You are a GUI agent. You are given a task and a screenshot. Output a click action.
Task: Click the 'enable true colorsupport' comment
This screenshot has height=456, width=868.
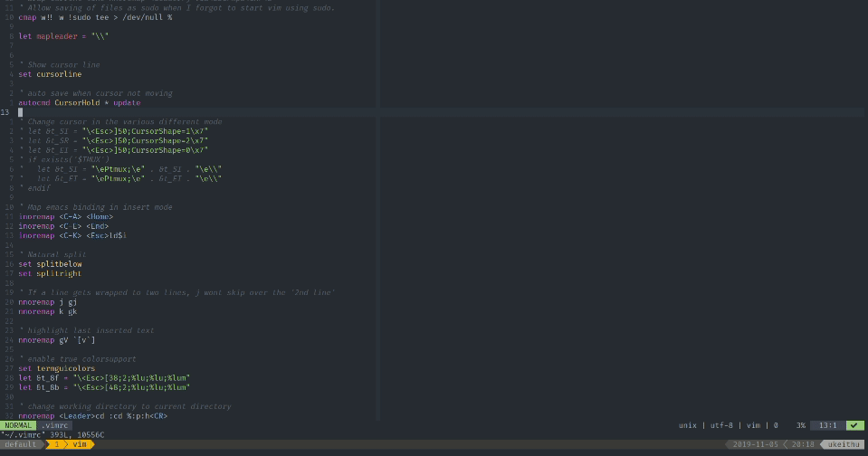[x=77, y=358]
